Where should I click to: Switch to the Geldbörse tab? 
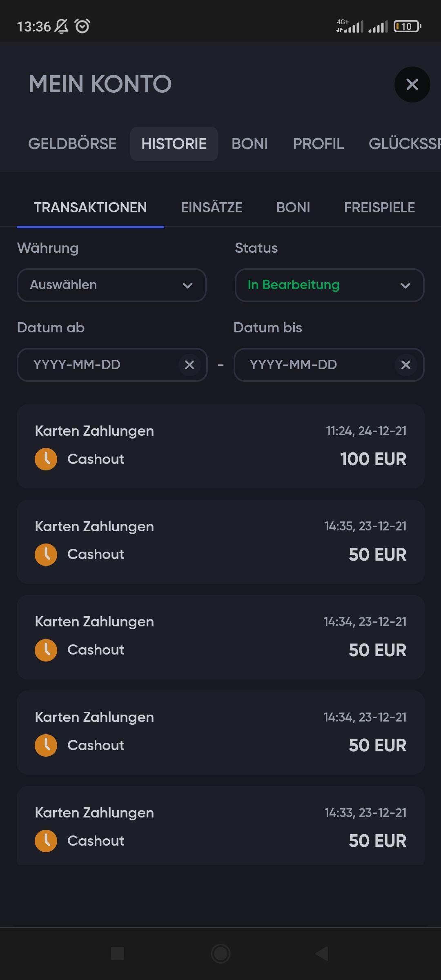72,144
